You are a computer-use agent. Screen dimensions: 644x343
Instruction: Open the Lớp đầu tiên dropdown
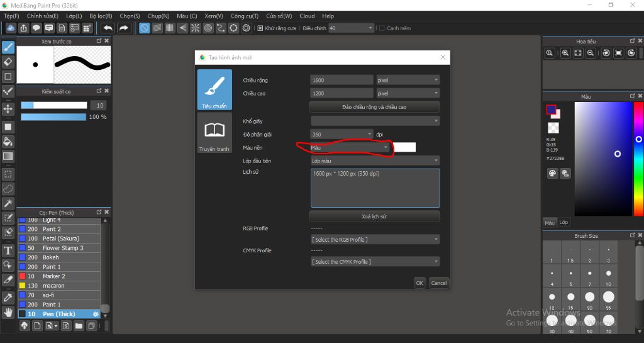pyautogui.click(x=375, y=160)
